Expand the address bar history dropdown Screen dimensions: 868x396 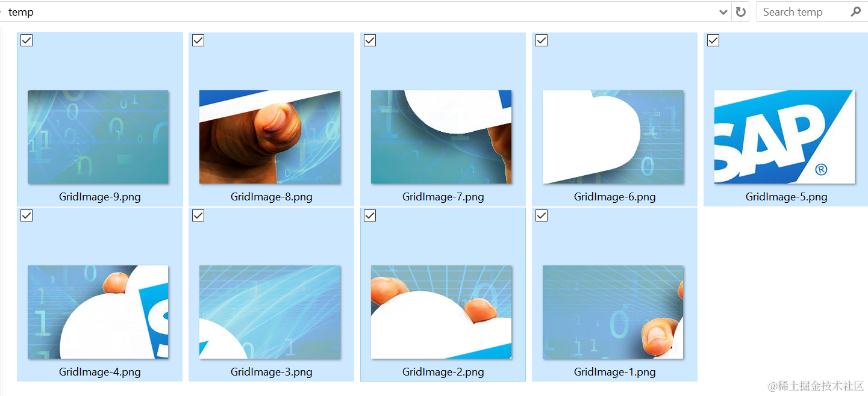click(x=723, y=12)
